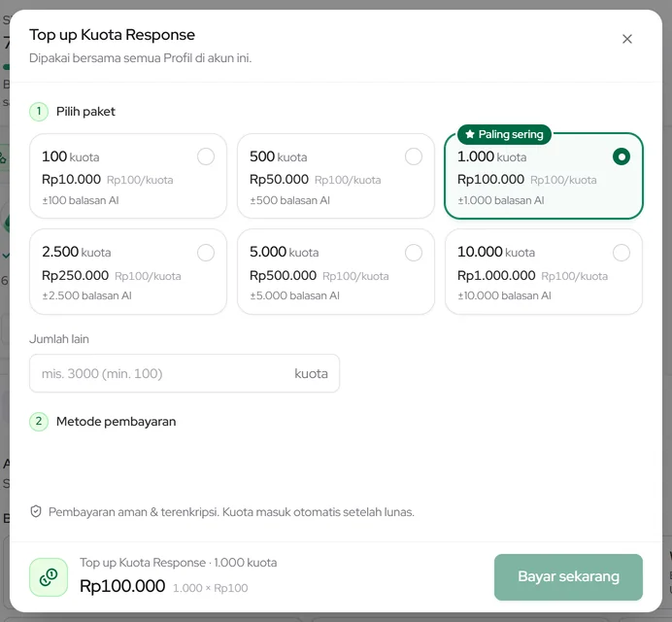
Task: Click the ±5.000 balasan AI text
Action: pos(294,295)
